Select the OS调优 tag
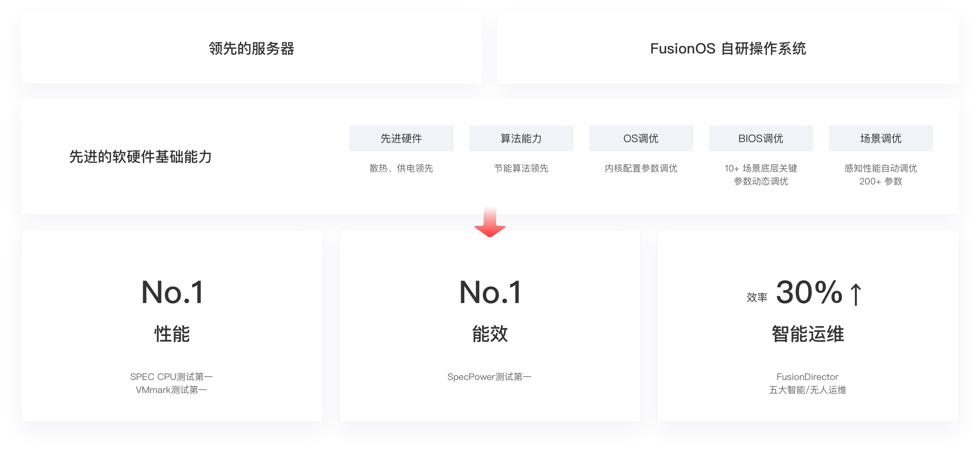This screenshot has width=980, height=451. tap(641, 138)
